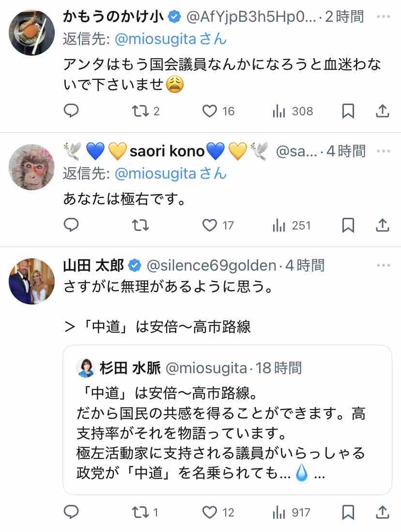Share the かもうのかけ小 tweet

pos(383,111)
